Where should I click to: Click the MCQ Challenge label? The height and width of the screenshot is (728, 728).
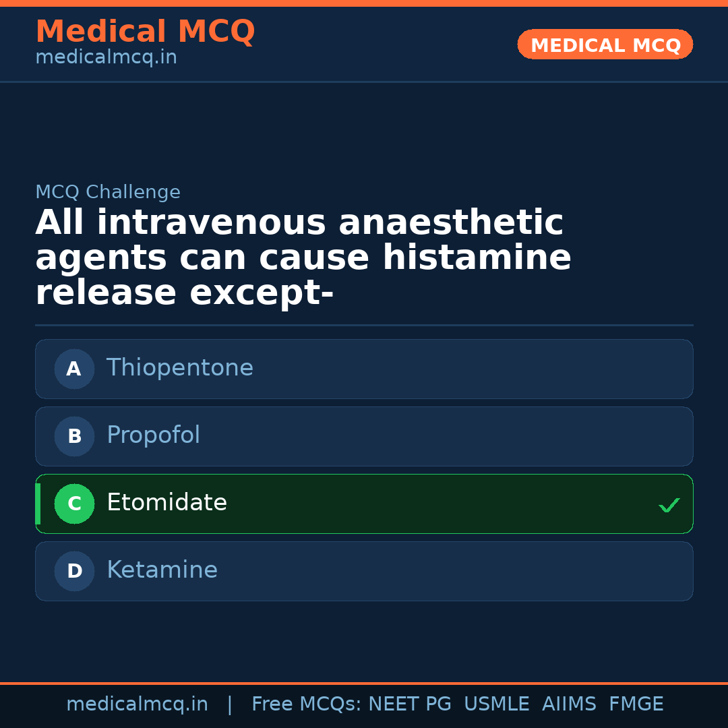coord(108,192)
